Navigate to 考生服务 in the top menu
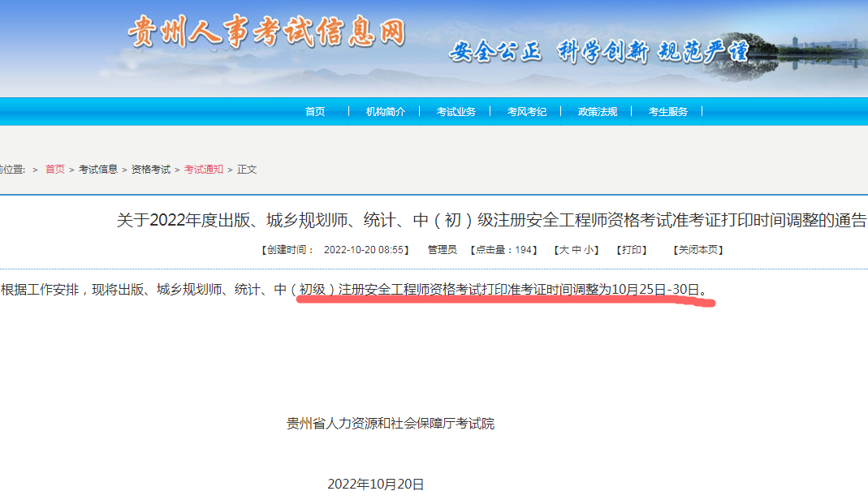Screen dimensions: 868x504 pyautogui.click(x=667, y=112)
